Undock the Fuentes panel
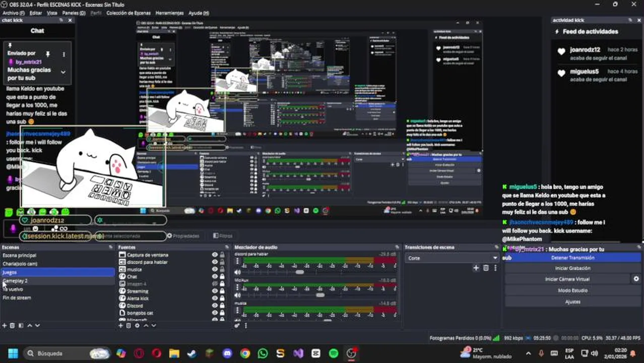 227,248
